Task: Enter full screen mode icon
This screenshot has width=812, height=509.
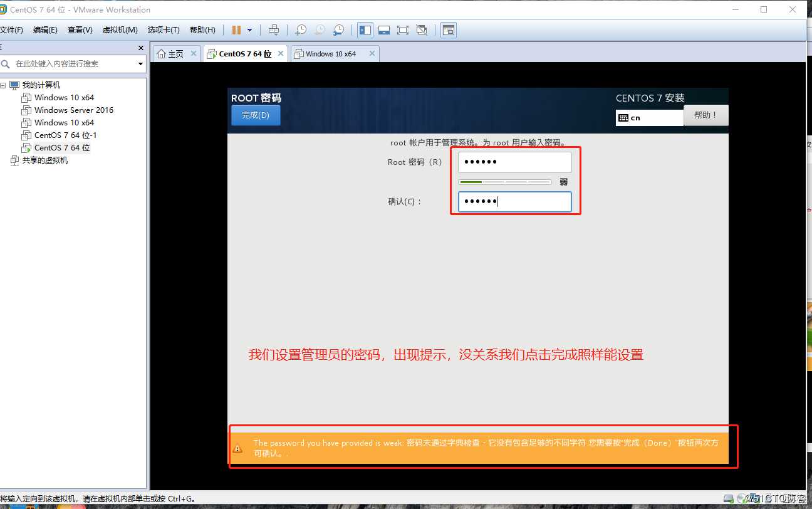Action: [x=403, y=30]
